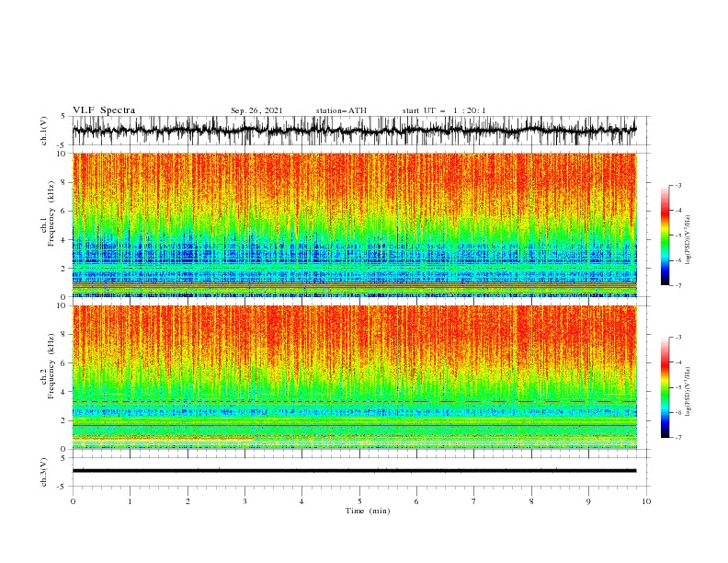Click the time axis tick label '3'

tap(245, 501)
